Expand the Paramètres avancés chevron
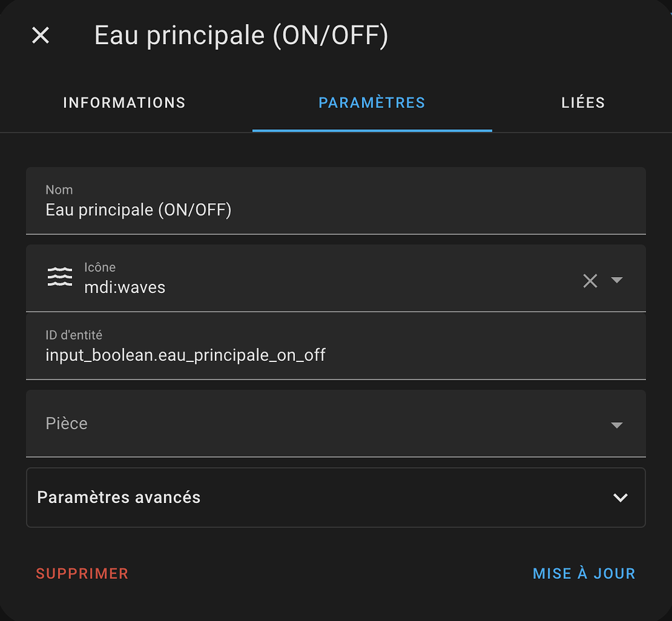 [620, 497]
